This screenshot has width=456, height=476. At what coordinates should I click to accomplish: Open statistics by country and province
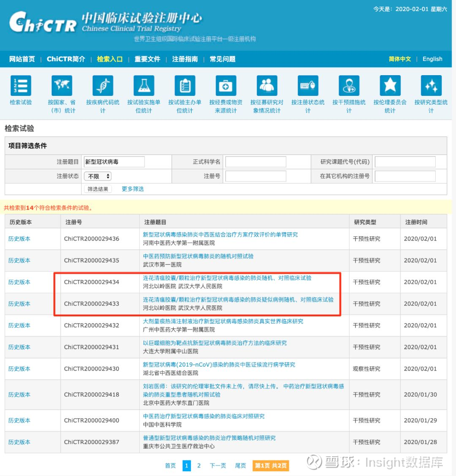62,85
